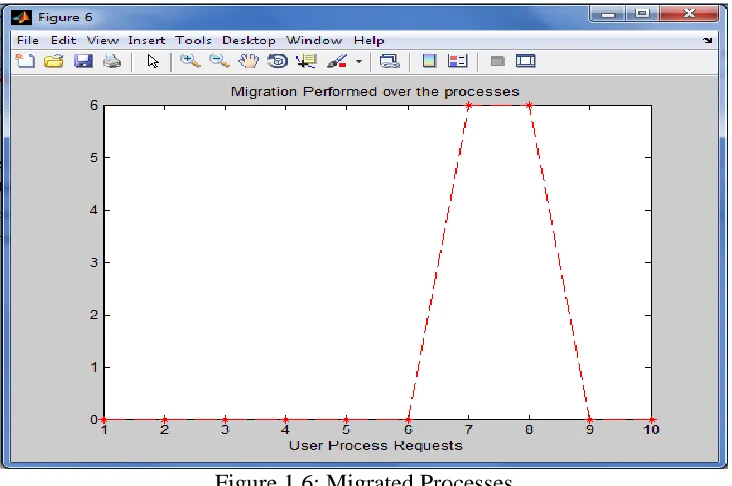732x486 pixels.
Task: Click the data marker at x=9 on baseline
Action: (x=590, y=420)
